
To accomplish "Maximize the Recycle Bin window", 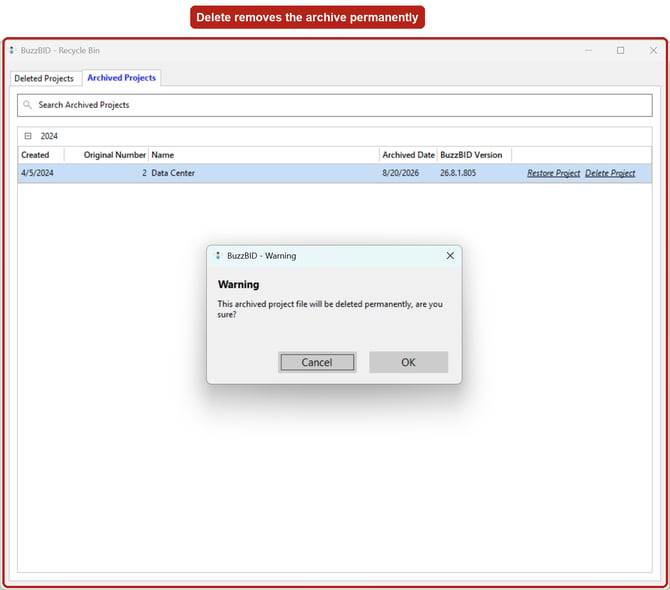I will click(x=620, y=50).
